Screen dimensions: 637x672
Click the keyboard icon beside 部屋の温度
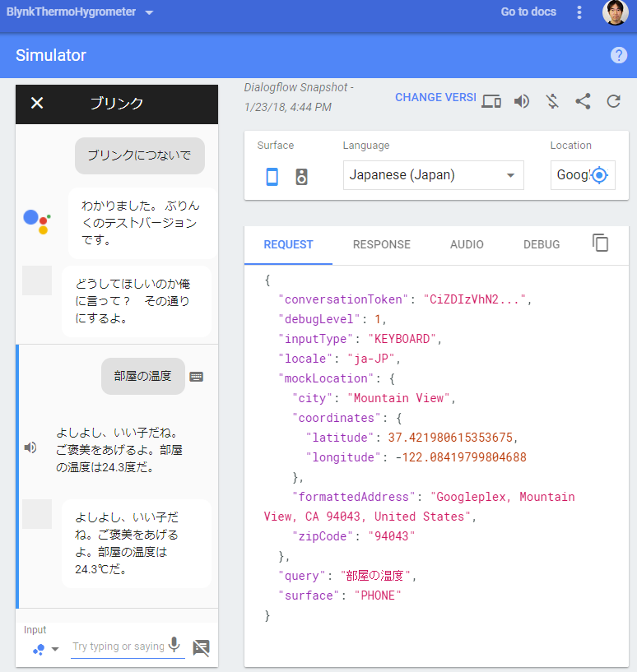pyautogui.click(x=197, y=377)
